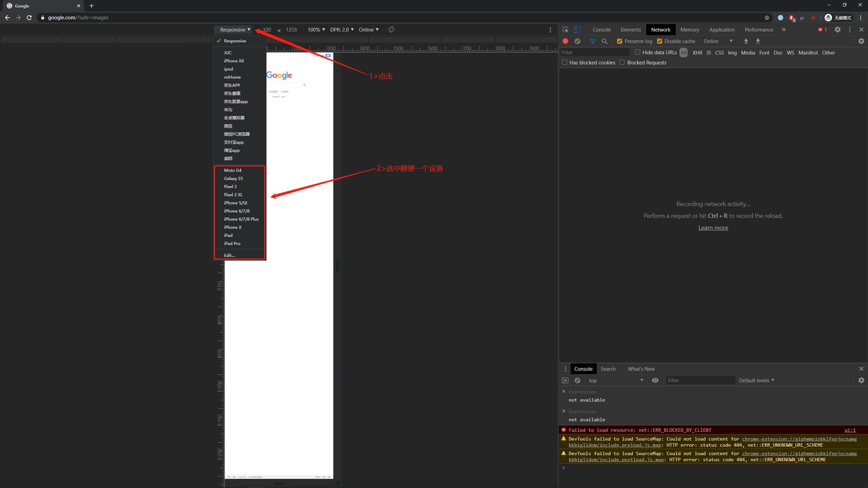Click the XHR request type filter
This screenshot has width=868, height=488.
click(x=697, y=53)
